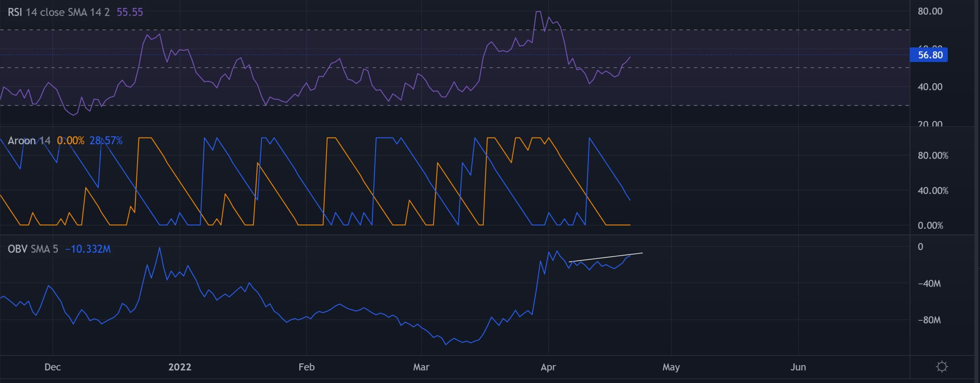Click the Mar label on time axis
The image size is (980, 383).
point(421,367)
